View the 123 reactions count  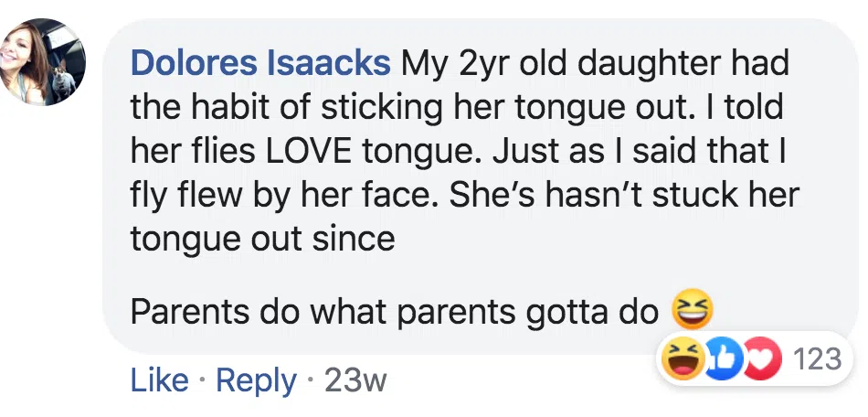pos(817,358)
